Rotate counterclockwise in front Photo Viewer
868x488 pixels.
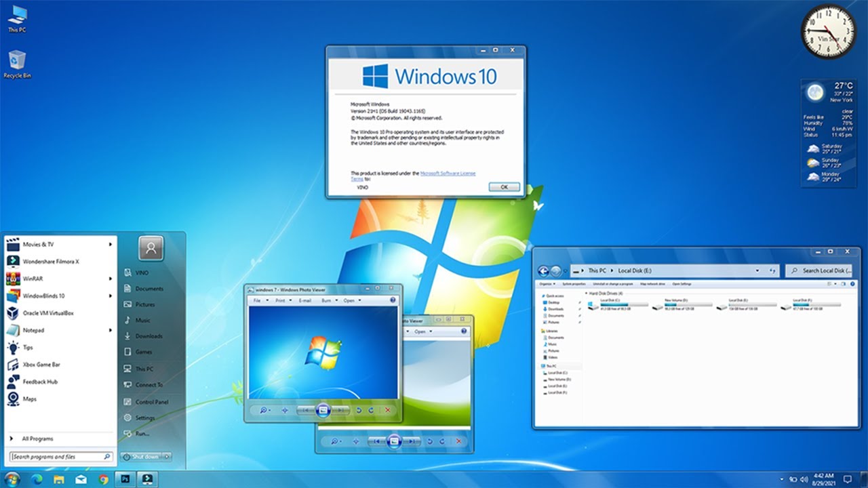[x=359, y=410]
